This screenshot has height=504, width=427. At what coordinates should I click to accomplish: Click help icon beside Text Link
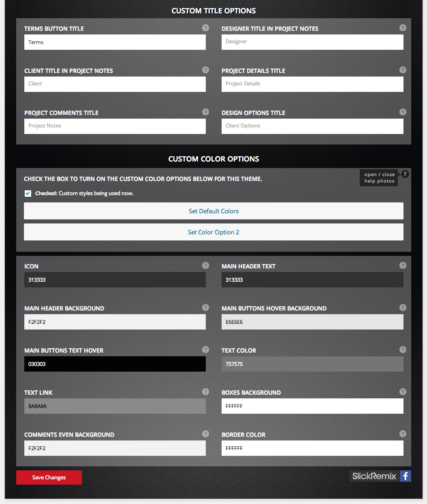(x=206, y=392)
